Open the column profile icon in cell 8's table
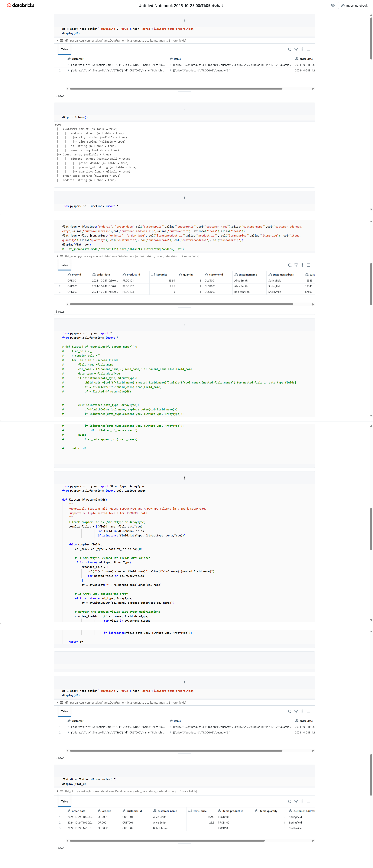Viewport: 373px width, 868px height. click(302, 801)
